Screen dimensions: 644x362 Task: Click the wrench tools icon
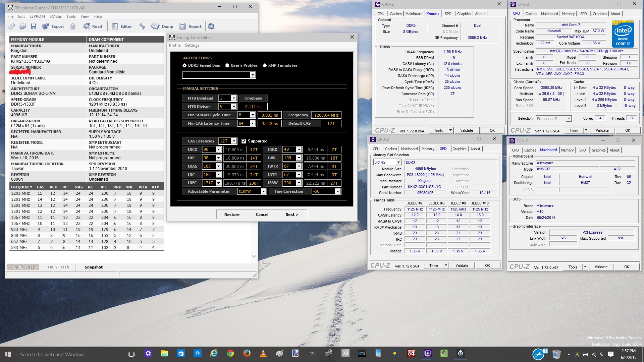click(142, 26)
